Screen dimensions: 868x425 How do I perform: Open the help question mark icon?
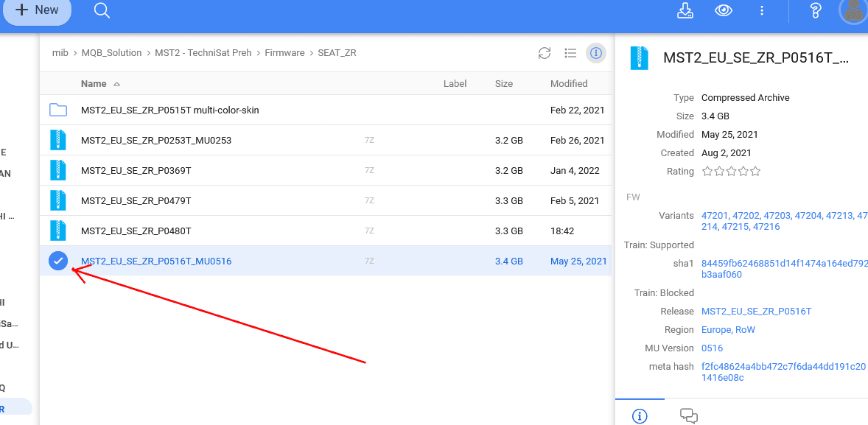click(x=815, y=10)
